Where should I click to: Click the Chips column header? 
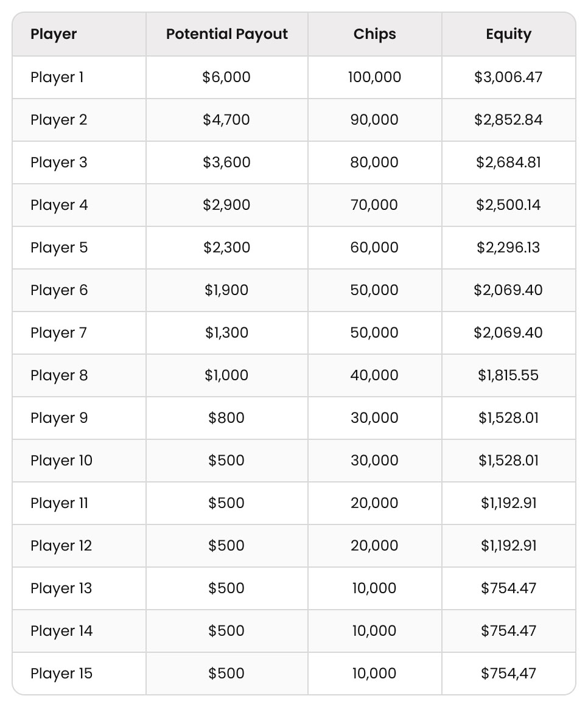tap(374, 34)
